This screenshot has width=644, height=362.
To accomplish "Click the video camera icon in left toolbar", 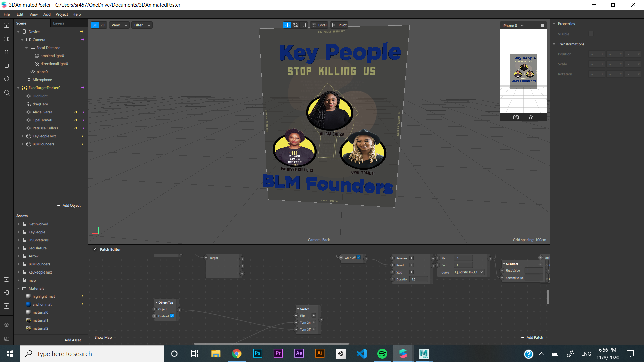I will click(6, 39).
